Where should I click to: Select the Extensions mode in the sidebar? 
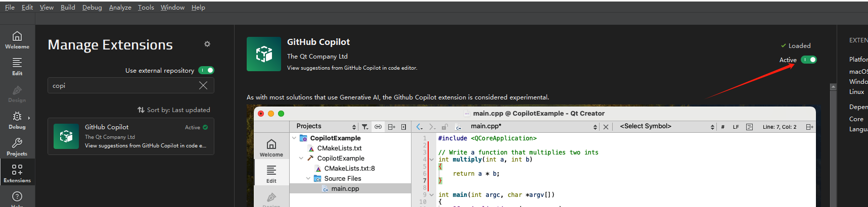click(x=17, y=173)
